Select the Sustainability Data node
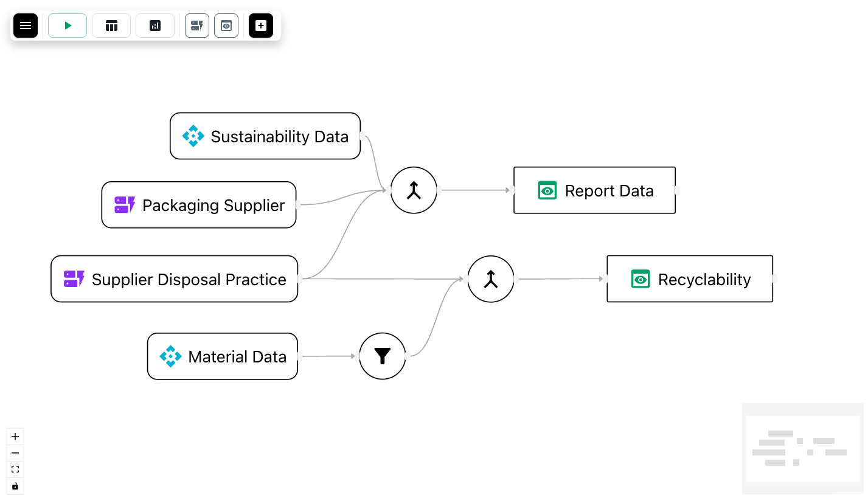The image size is (868, 495). click(x=265, y=136)
